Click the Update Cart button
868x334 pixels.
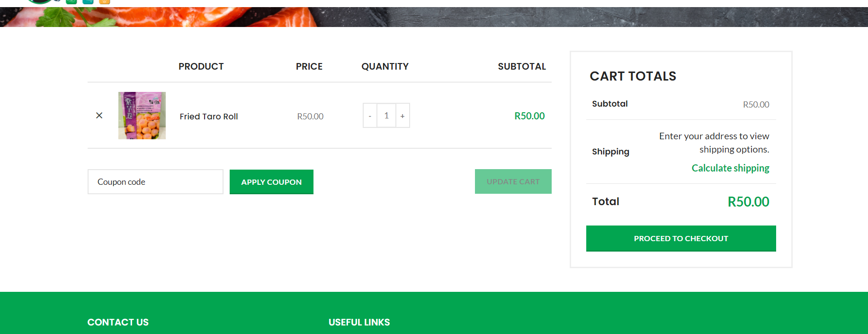pos(513,181)
